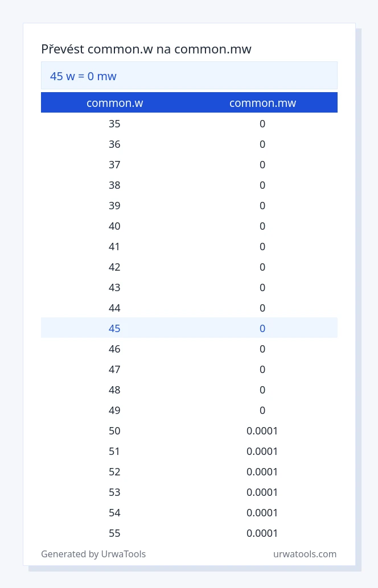Screen dimensions: 378x588
Task: Select the common.mw column header
Action: 263,103
